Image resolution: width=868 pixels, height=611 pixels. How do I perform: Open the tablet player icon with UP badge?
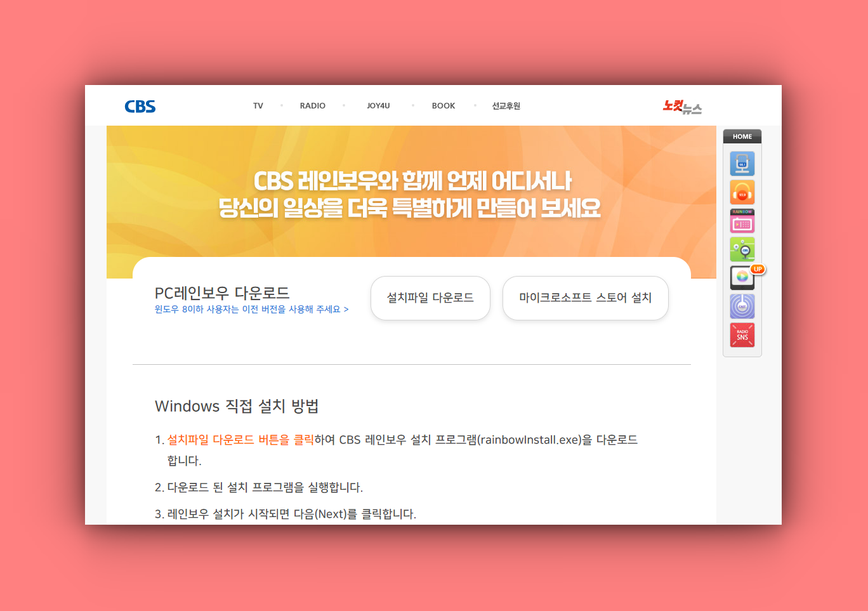[x=744, y=277]
